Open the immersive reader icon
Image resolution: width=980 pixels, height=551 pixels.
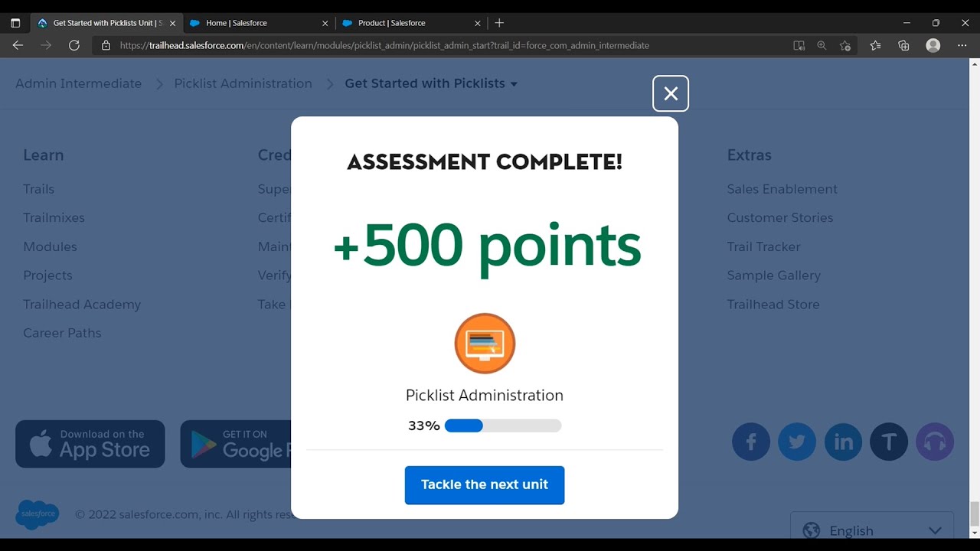799,45
